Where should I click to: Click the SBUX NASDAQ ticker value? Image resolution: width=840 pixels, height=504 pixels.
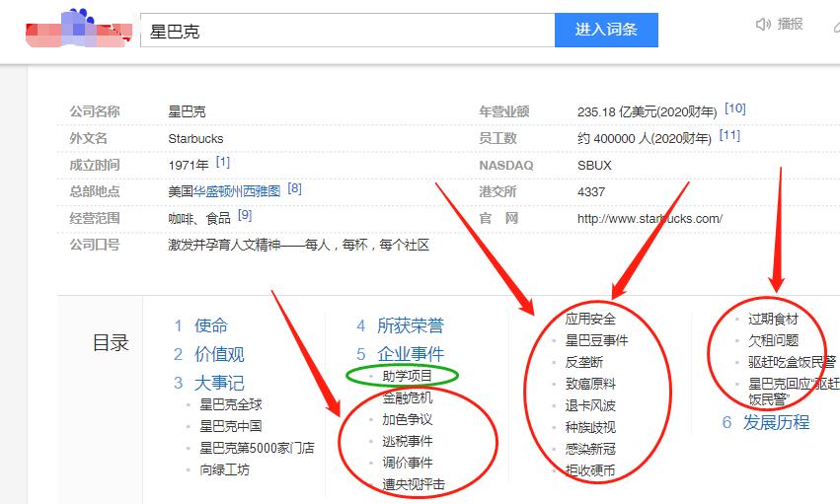(x=594, y=166)
